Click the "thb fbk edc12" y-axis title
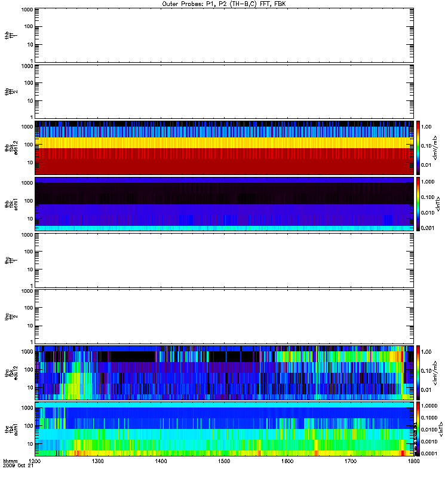This screenshot has width=448, height=478. [11, 148]
